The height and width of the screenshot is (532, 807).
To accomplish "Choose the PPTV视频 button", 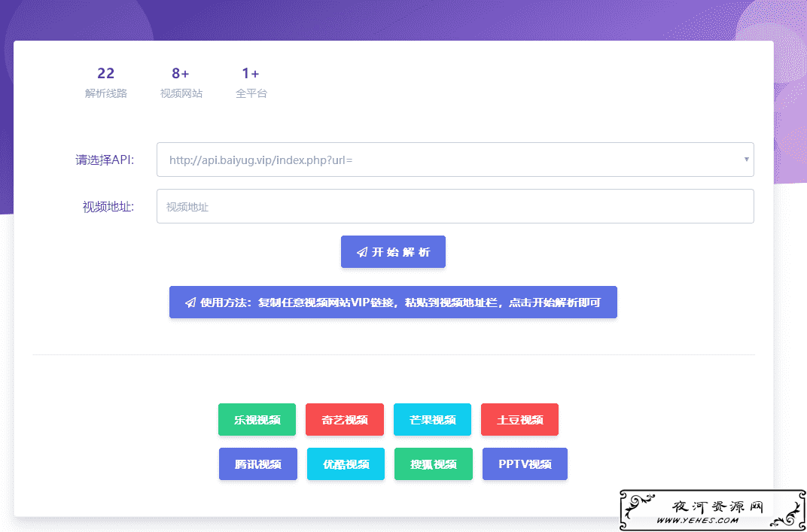I will pyautogui.click(x=525, y=464).
